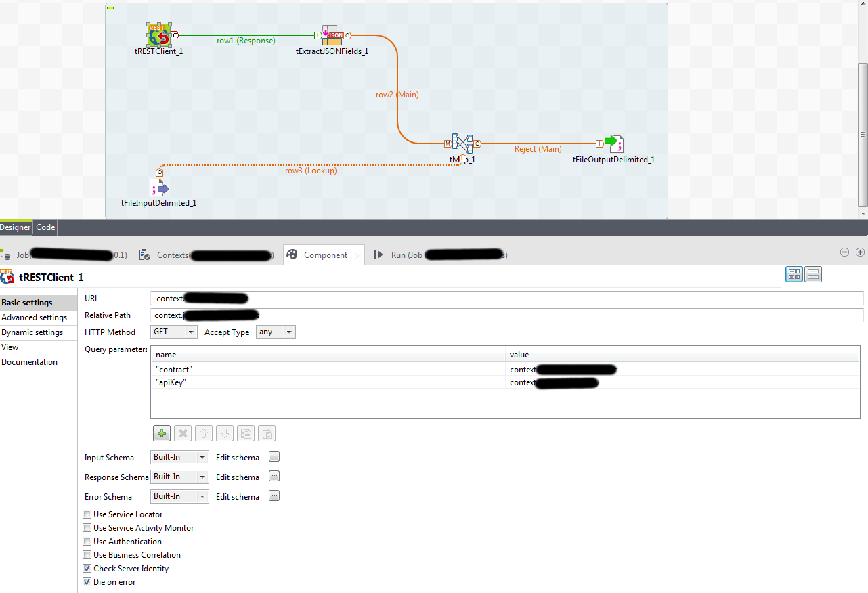Move a query parameter up with the arrow icon
Viewport: 868px width, 593px height.
(203, 433)
